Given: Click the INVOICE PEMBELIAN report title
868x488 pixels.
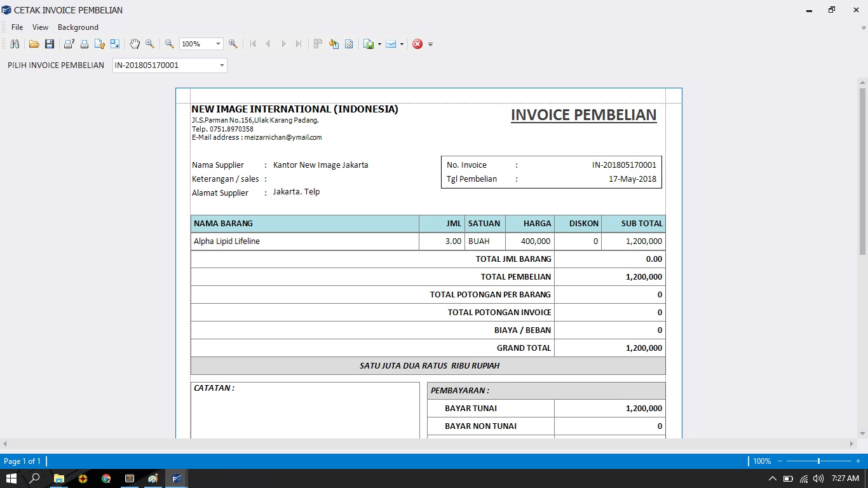Looking at the screenshot, I should 583,115.
